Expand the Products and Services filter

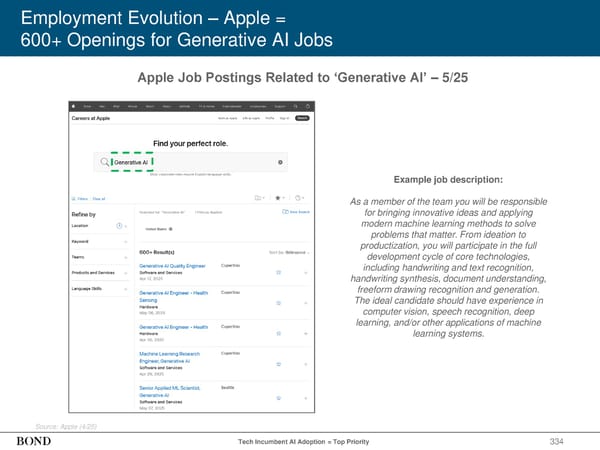click(x=124, y=272)
